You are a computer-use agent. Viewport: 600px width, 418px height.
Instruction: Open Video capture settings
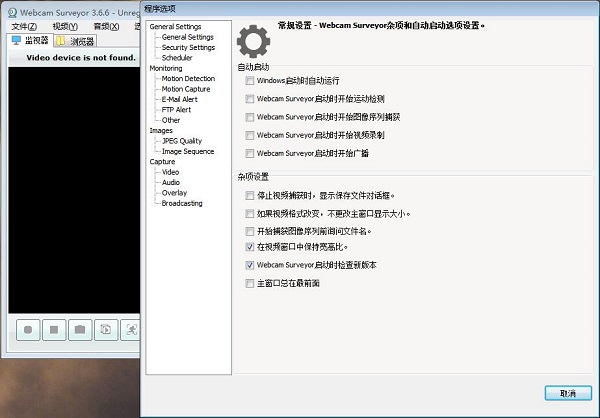(x=170, y=172)
